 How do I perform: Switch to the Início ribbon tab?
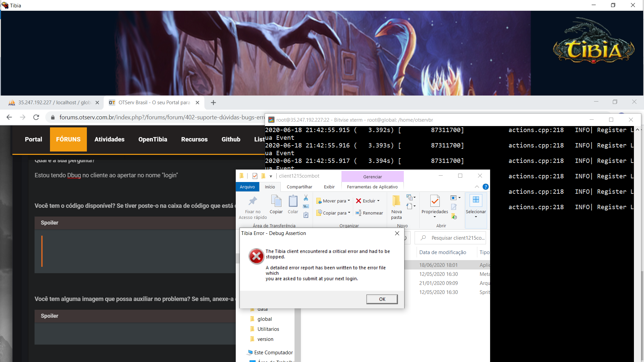point(270,187)
